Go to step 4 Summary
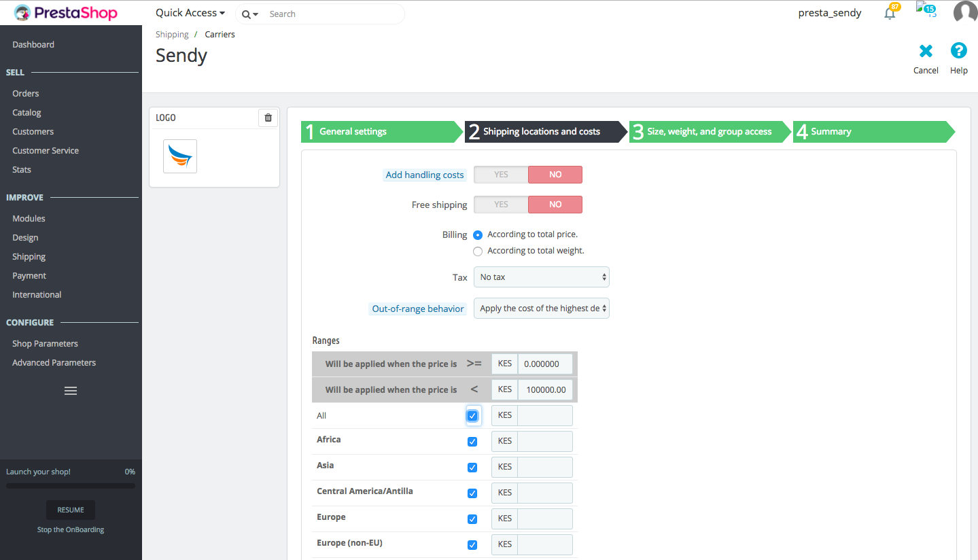 [873, 132]
